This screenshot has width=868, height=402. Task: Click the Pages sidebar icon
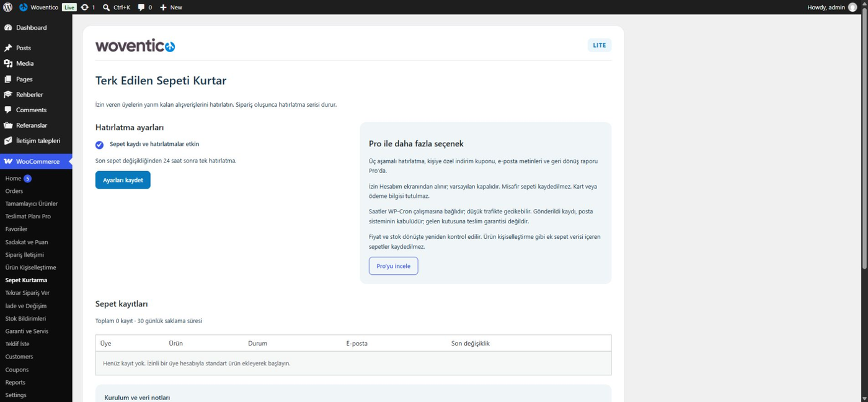pyautogui.click(x=8, y=79)
